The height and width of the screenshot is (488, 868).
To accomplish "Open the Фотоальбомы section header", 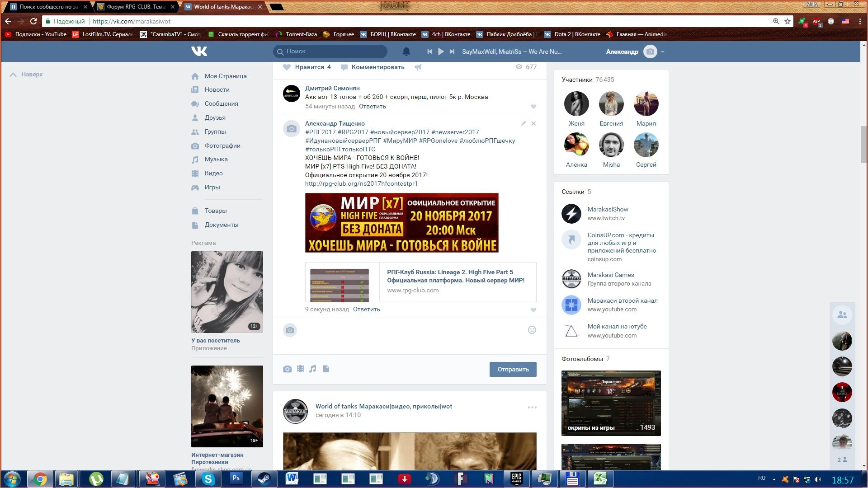I will [x=585, y=359].
